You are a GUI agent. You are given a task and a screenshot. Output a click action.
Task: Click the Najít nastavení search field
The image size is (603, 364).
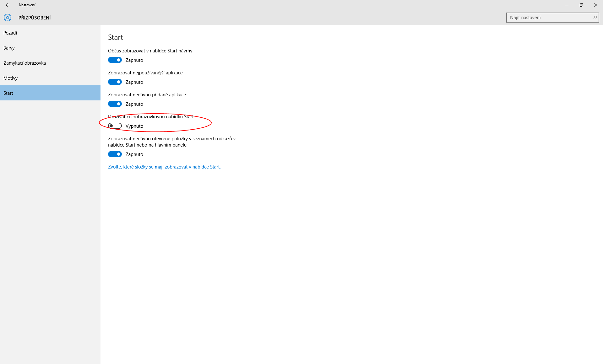tap(549, 18)
